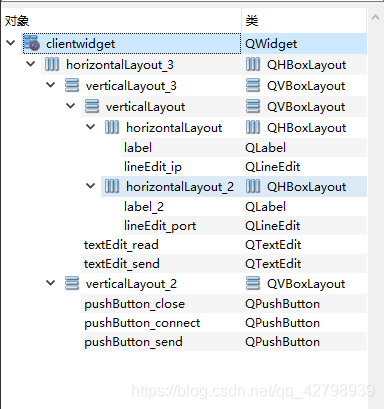Click QVBoxLayout text in verticalLayout_2 row
Image resolution: width=384 pixels, height=409 pixels.
pos(306,284)
